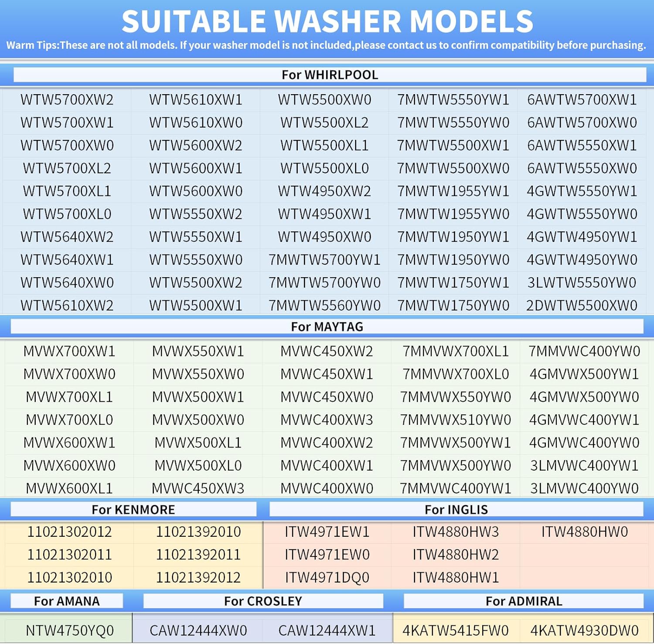Image resolution: width=654 pixels, height=644 pixels.
Task: Select Kenmore model 11021392011
Action: (198, 555)
